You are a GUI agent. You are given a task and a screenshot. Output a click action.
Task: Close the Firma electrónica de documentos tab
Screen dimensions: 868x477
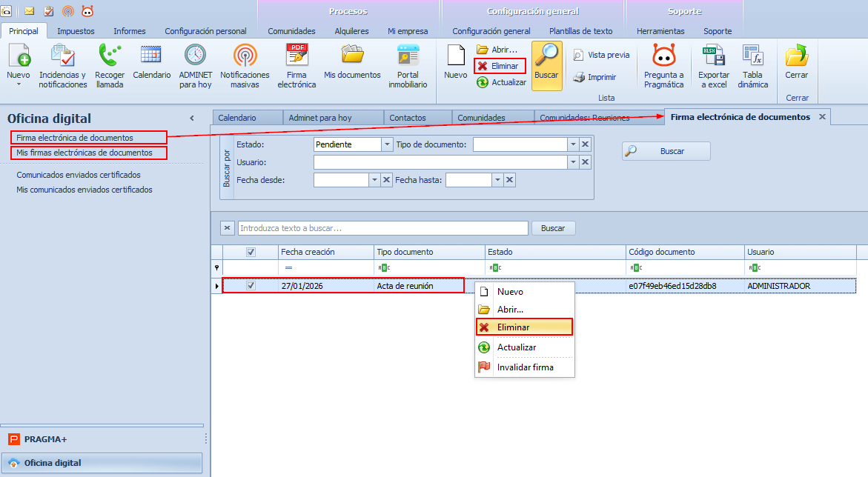822,117
